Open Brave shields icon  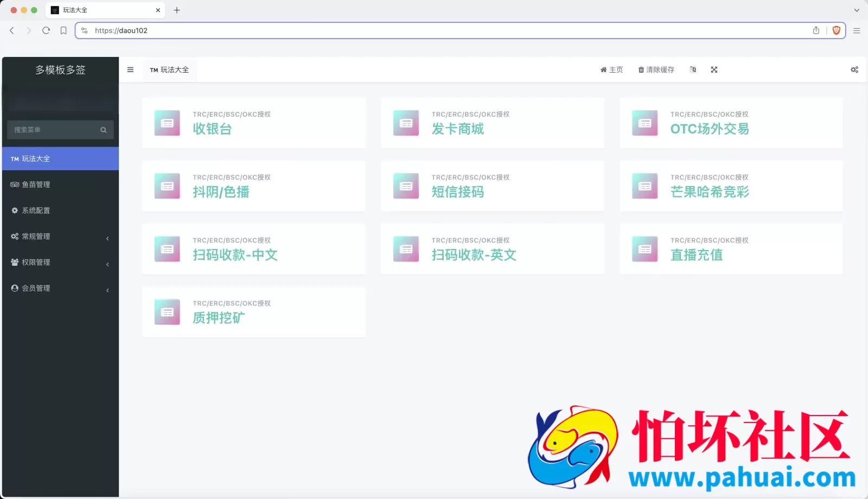click(x=837, y=30)
